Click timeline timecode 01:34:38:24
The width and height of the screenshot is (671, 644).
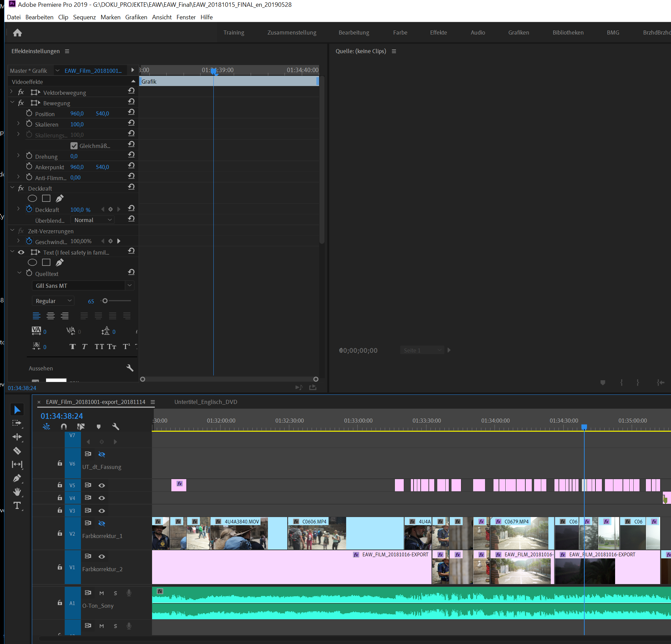click(x=62, y=416)
